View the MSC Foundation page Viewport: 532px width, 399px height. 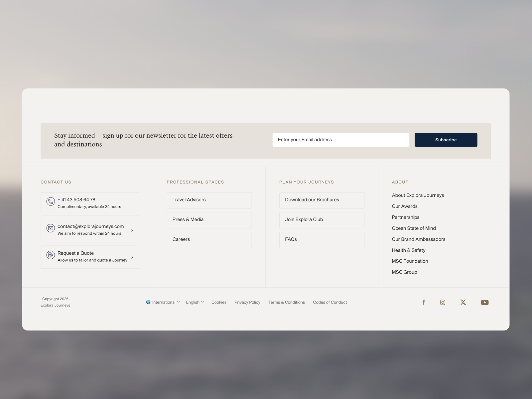(410, 261)
